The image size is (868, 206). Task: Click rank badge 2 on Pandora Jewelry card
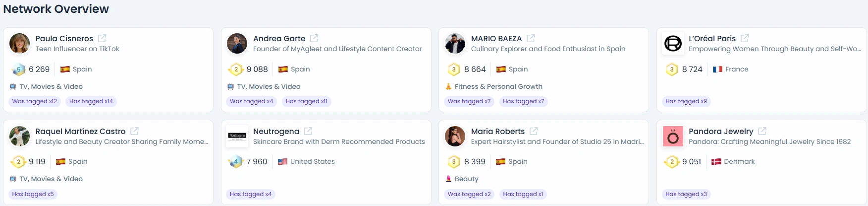672,162
